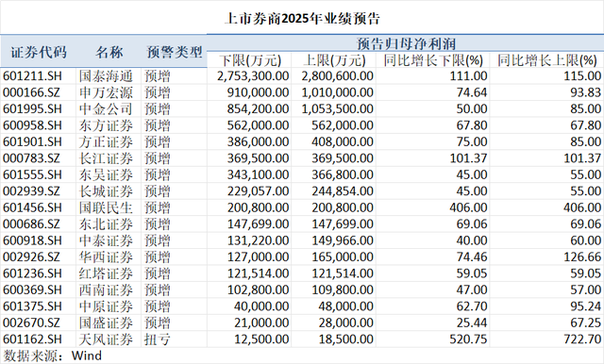
Task: Select the value 386,000.00
Action: click(258, 141)
